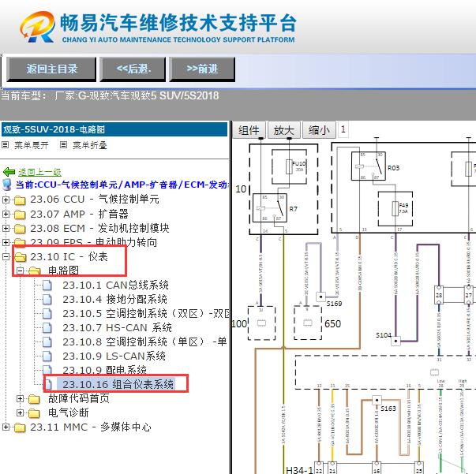Zoom in with the 放大 button
Image resolution: width=476 pixels, height=474 pixels.
284,130
